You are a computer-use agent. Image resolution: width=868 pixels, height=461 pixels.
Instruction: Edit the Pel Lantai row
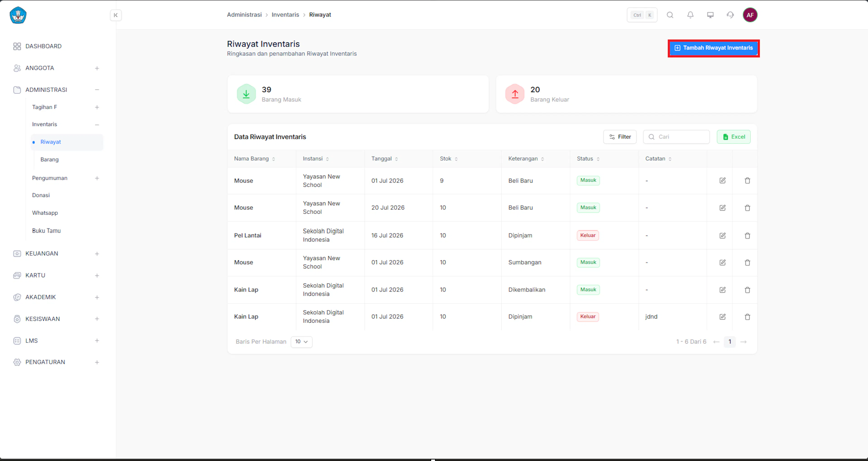coord(722,236)
